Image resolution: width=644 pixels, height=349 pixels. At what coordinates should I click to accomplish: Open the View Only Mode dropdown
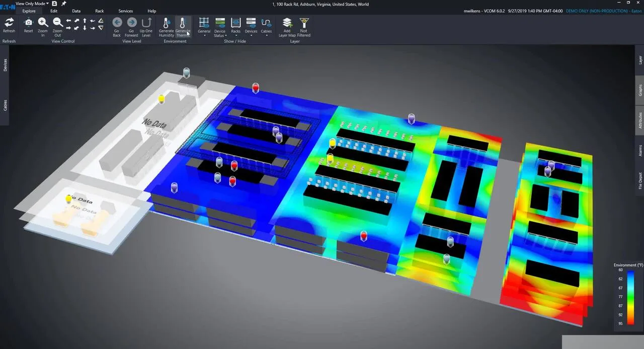[32, 4]
